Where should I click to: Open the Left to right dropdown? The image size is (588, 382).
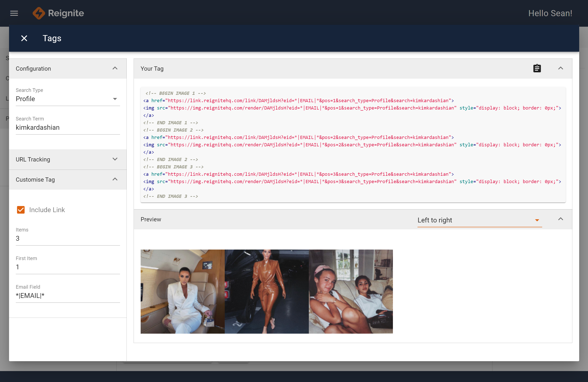pyautogui.click(x=479, y=220)
